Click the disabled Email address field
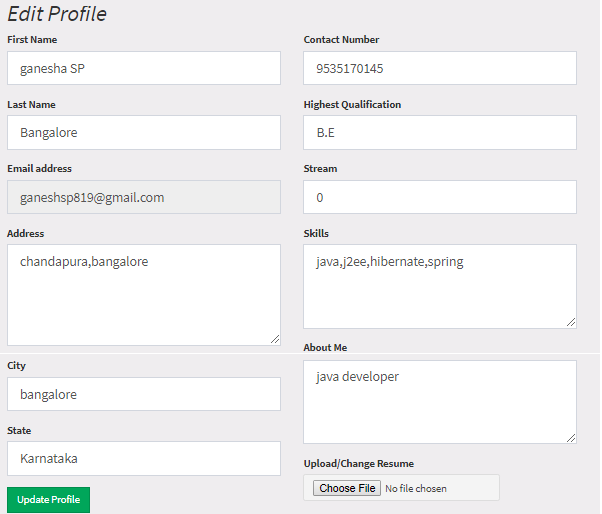 [144, 197]
